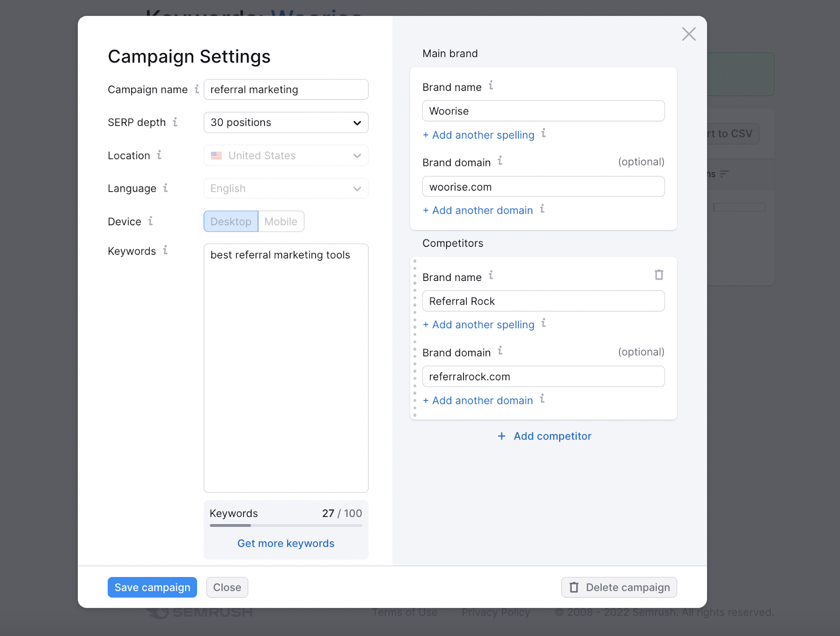Open the English language dropdown
The height and width of the screenshot is (636, 840).
click(x=286, y=189)
